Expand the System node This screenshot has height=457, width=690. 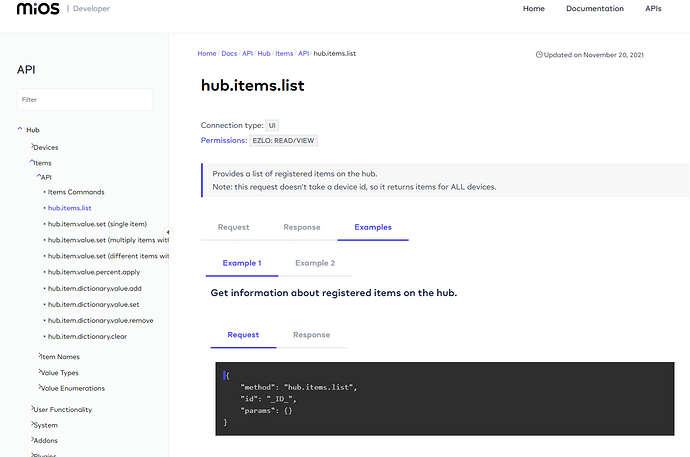pos(32,424)
